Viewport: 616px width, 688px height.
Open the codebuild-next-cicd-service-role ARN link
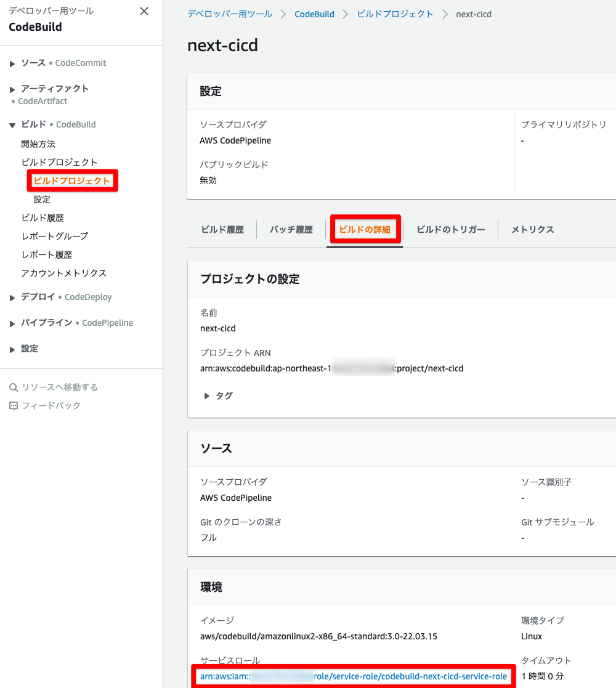(x=354, y=676)
